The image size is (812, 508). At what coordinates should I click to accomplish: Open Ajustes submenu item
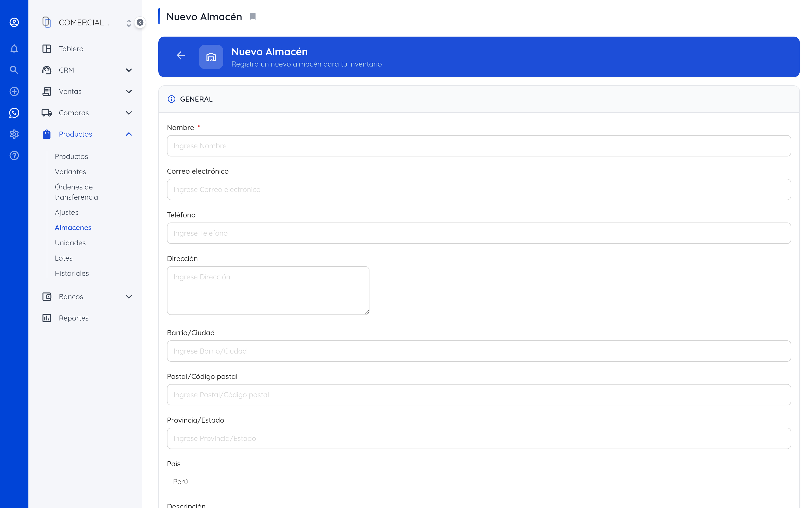point(66,212)
